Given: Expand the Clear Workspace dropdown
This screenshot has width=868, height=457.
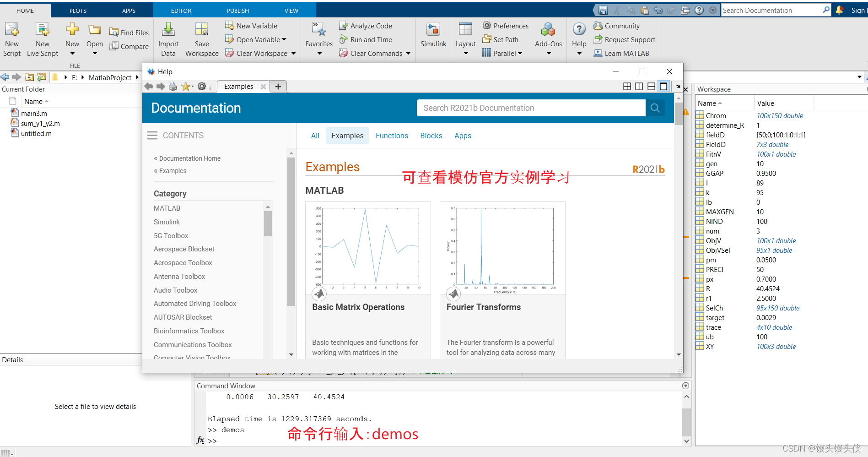Looking at the screenshot, I should (x=293, y=53).
